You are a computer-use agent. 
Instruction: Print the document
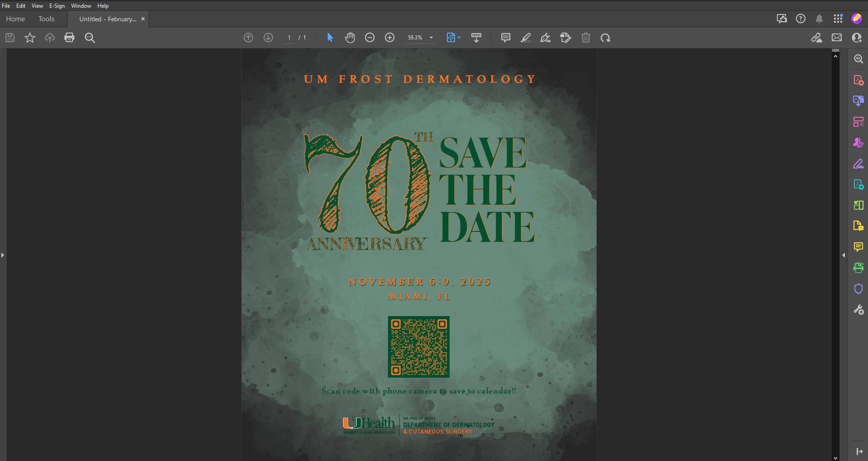69,38
